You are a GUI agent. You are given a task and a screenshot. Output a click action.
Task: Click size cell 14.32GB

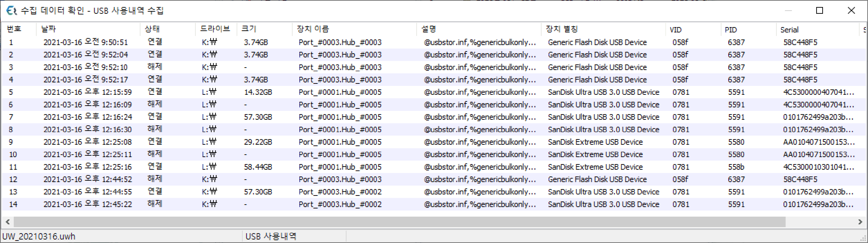[x=258, y=92]
